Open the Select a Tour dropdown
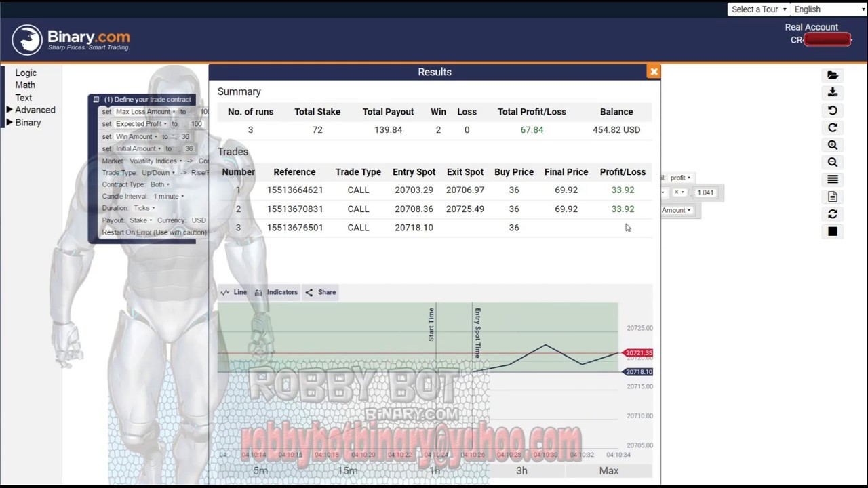Viewport: 868px width, 488px height. 759,9
